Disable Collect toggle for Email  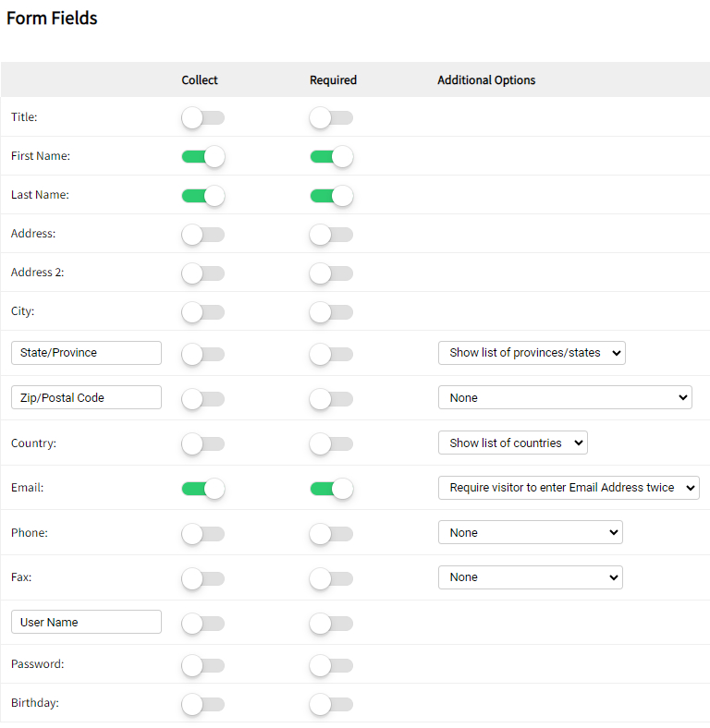(203, 489)
